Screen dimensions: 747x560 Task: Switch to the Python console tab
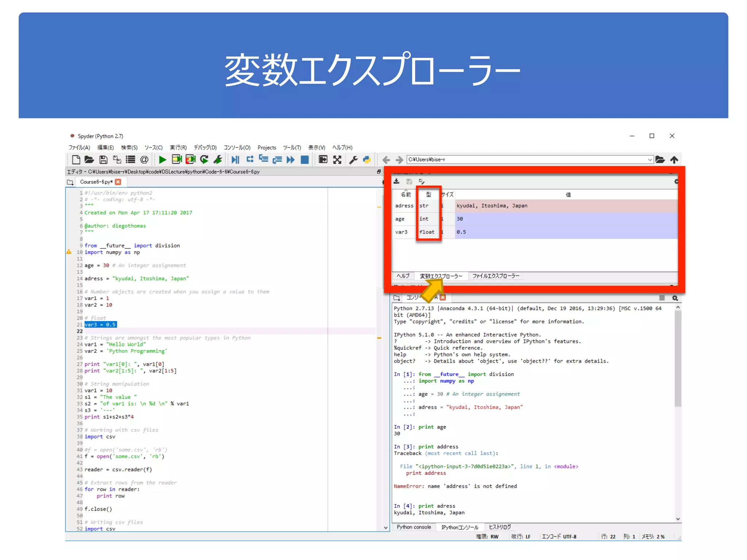414,527
